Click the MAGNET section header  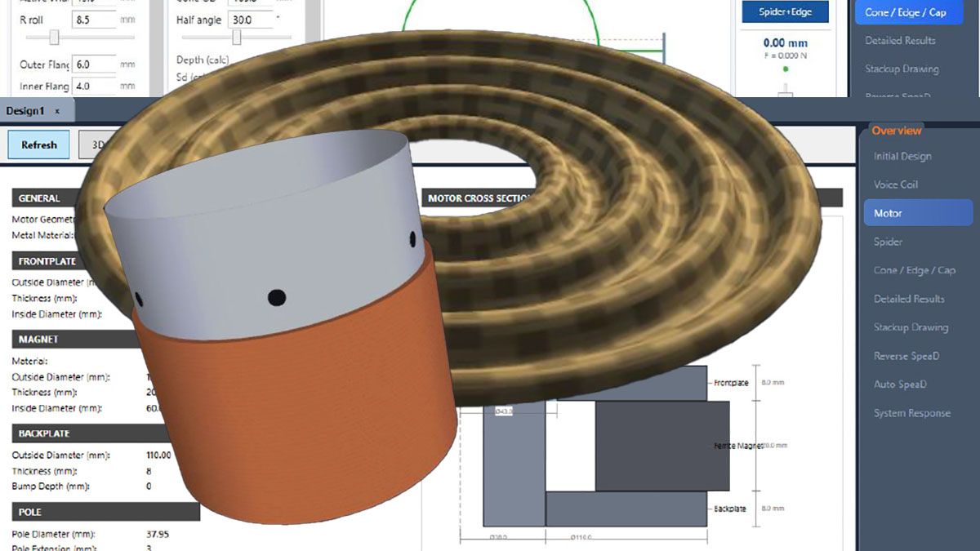click(x=73, y=339)
